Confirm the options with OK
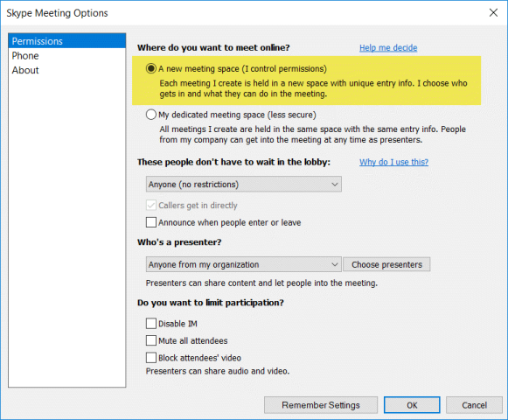Screen dimensions: 508x420 coord(412,405)
